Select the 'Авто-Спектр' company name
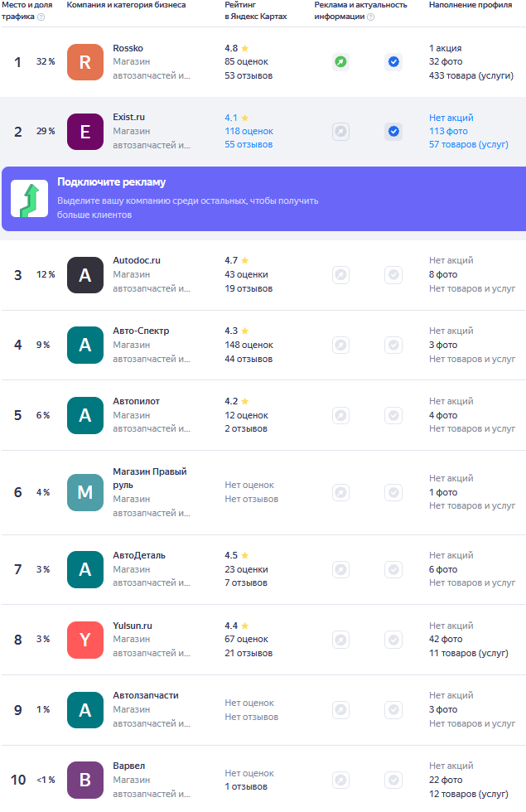526x812 pixels. pos(141,331)
